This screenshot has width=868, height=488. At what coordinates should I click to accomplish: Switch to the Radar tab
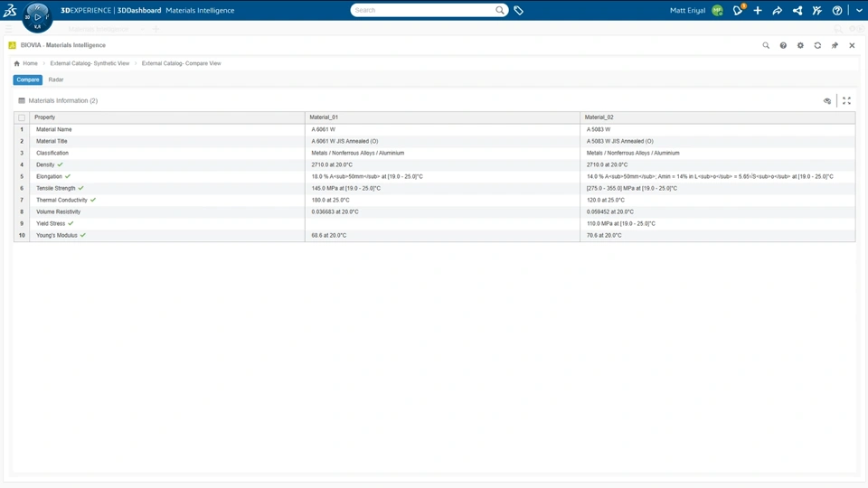(x=56, y=80)
